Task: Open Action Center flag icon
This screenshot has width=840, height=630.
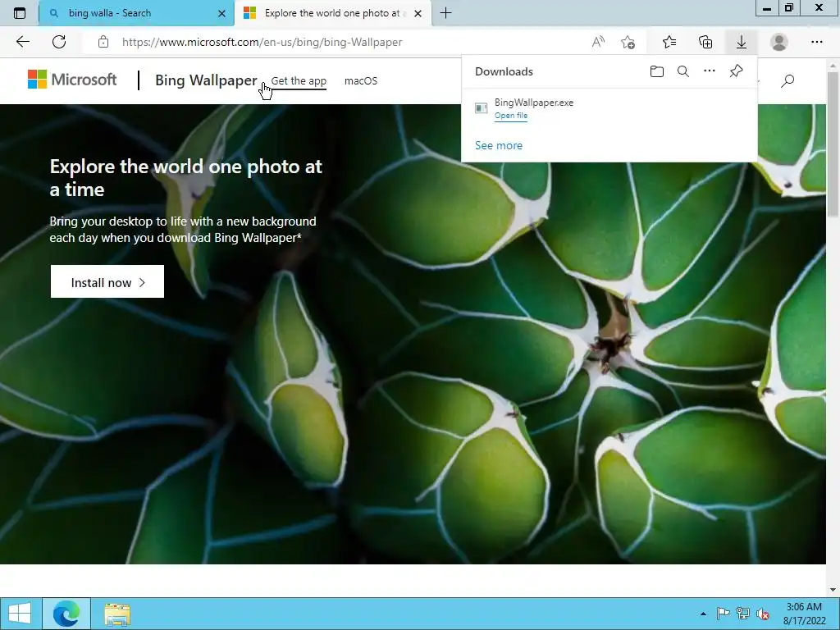Action: pos(723,614)
